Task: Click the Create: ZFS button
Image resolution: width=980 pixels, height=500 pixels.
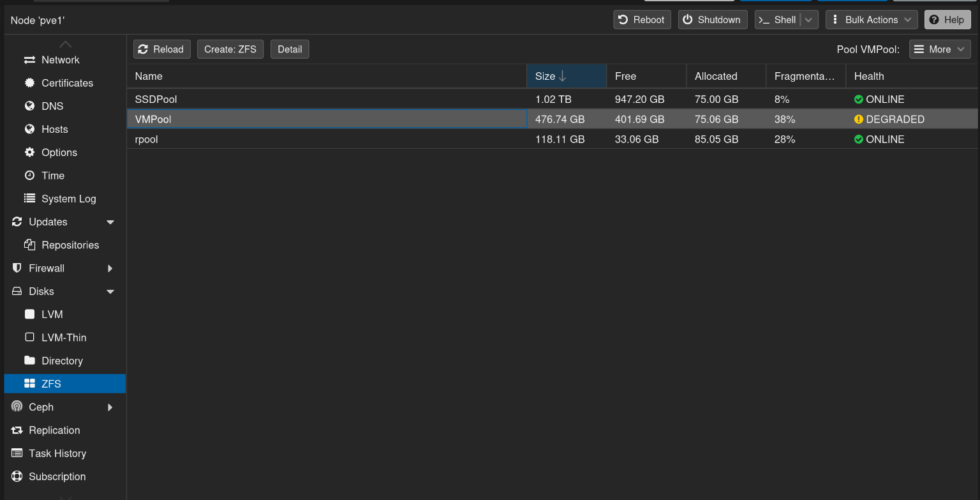Action: [230, 49]
